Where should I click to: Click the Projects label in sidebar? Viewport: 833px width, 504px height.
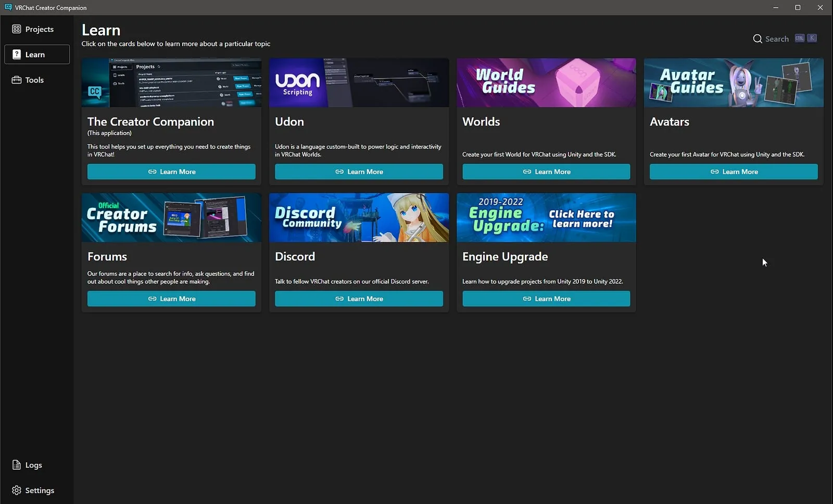point(40,29)
